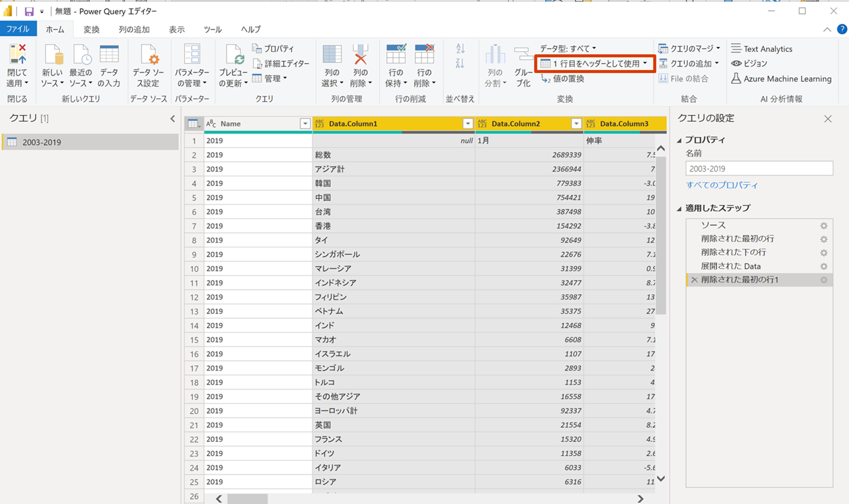The image size is (849, 504).
Task: Click Manage Parameters (パラメーターの管理) icon
Action: click(x=192, y=54)
